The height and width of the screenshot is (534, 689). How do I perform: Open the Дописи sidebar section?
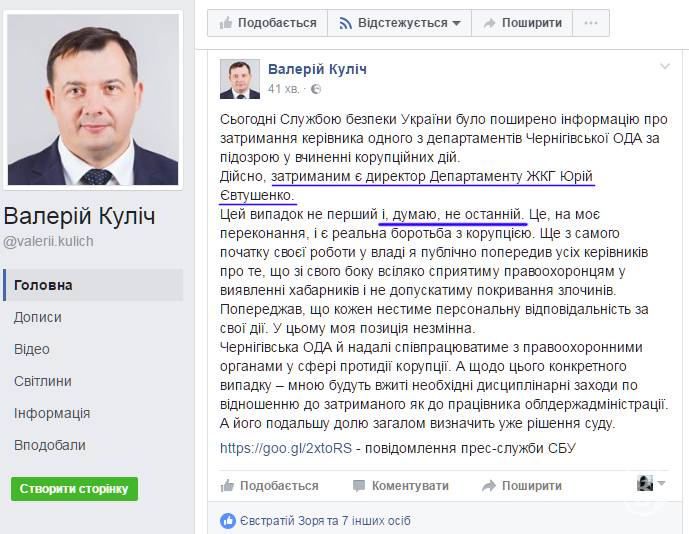pyautogui.click(x=37, y=317)
